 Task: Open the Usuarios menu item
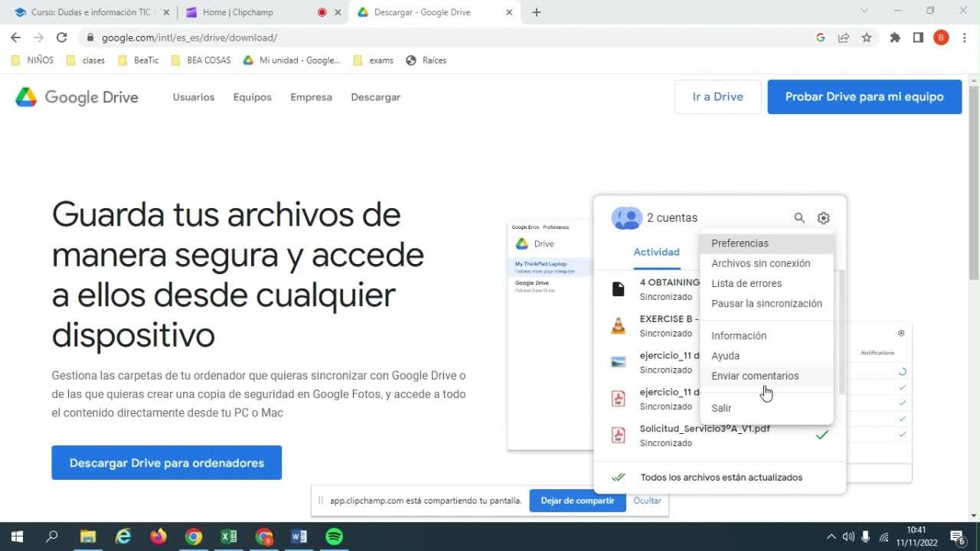[x=194, y=97]
